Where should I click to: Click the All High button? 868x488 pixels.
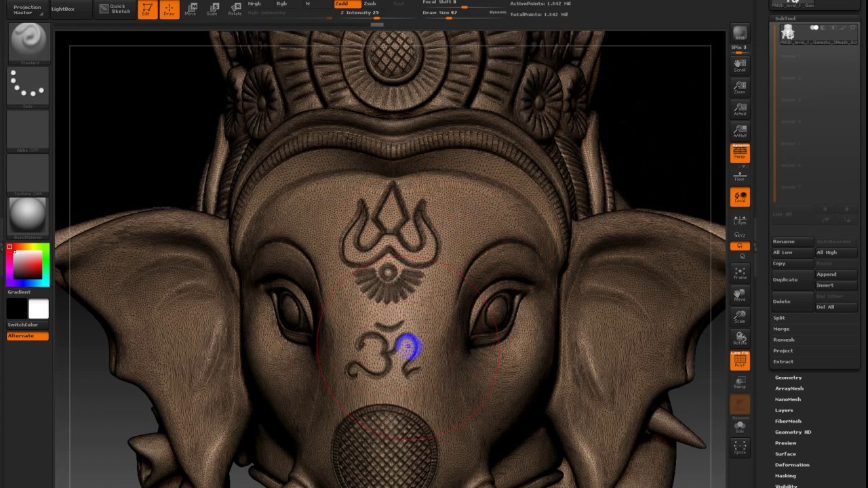tap(836, 252)
